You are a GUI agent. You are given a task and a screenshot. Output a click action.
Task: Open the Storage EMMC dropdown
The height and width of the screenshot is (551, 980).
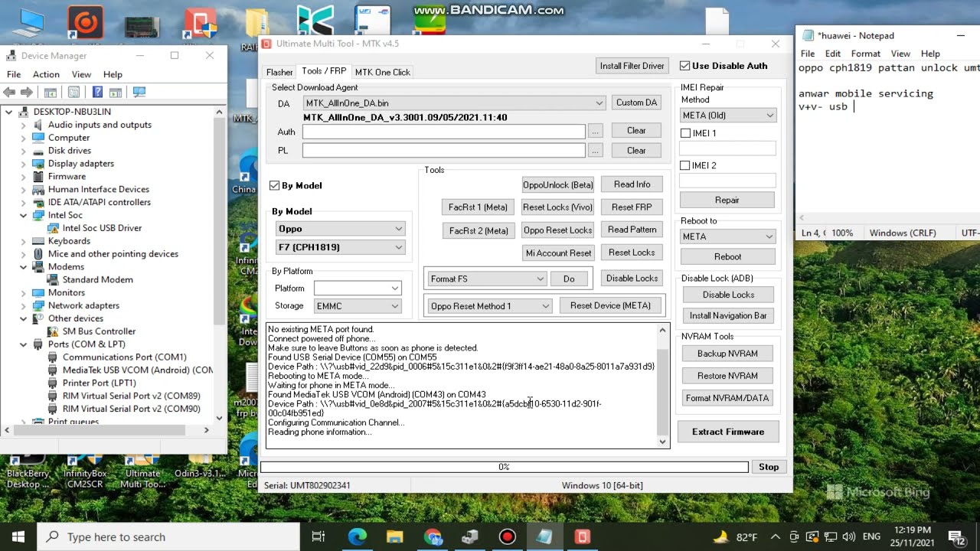pos(358,306)
